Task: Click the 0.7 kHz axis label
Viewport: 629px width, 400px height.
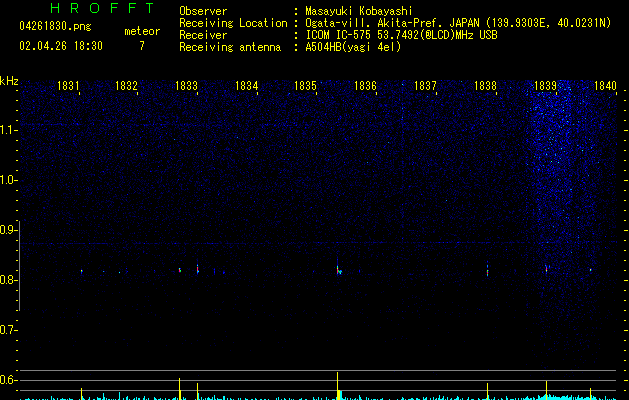Action: 8,330
